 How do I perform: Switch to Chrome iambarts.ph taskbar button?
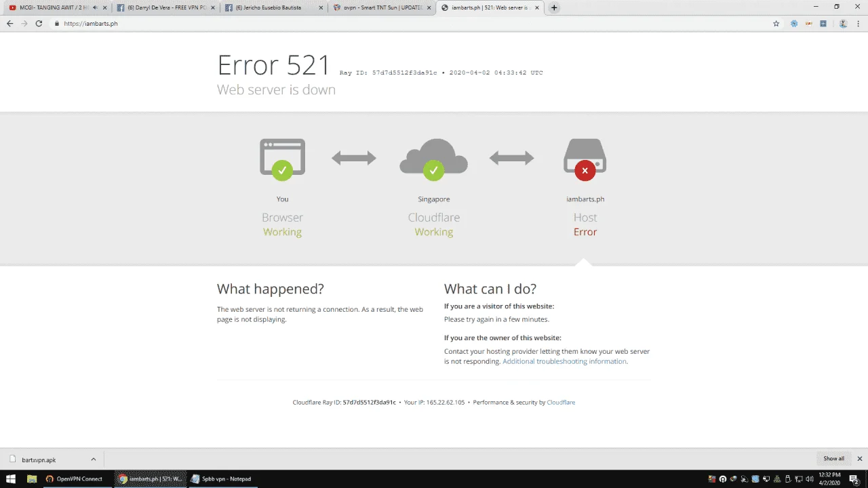coord(150,479)
